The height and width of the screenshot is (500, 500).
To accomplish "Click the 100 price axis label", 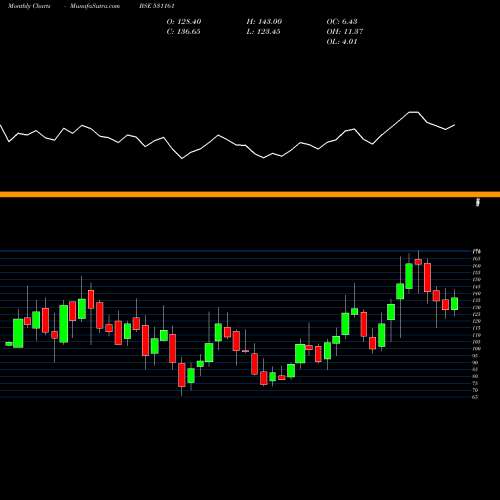I will click(477, 349).
